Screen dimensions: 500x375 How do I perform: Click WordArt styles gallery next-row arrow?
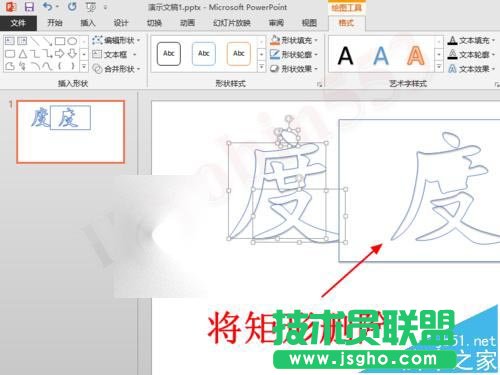point(439,54)
